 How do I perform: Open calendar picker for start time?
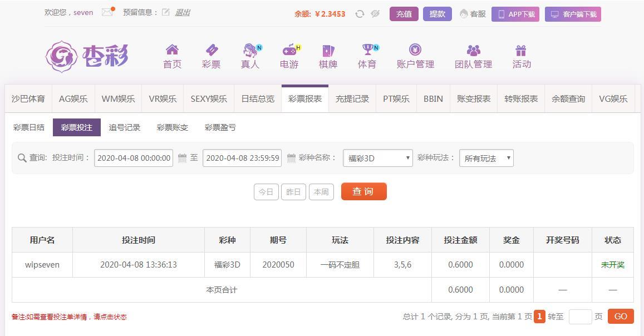tap(182, 158)
